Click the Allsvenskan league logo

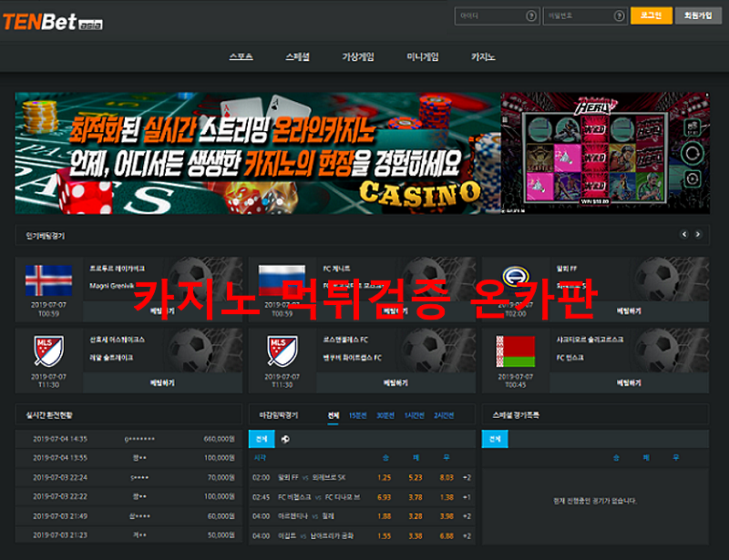pyautogui.click(x=516, y=278)
